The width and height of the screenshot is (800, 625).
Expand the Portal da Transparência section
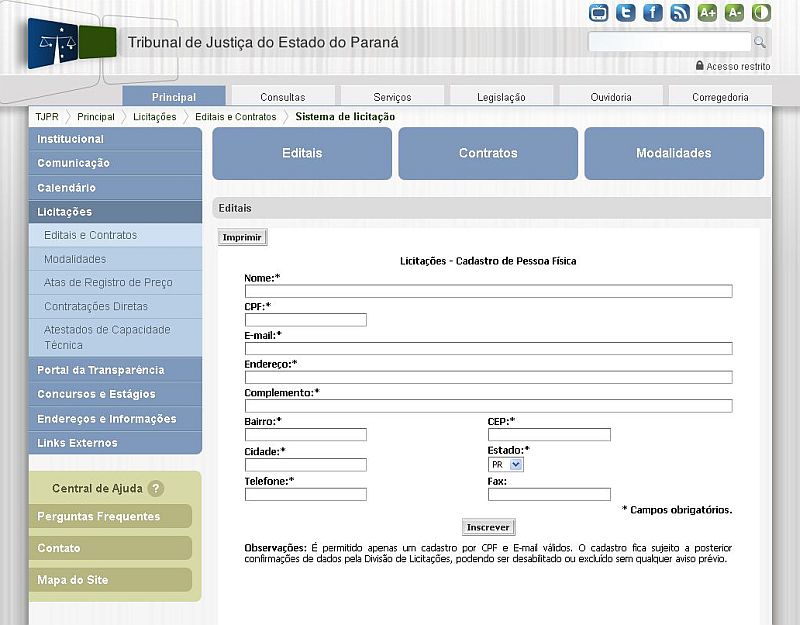pos(100,370)
